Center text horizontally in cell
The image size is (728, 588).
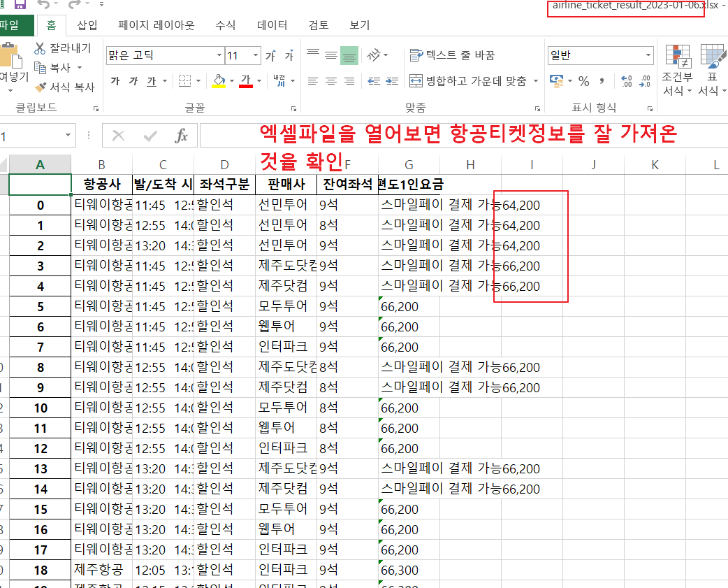331,81
